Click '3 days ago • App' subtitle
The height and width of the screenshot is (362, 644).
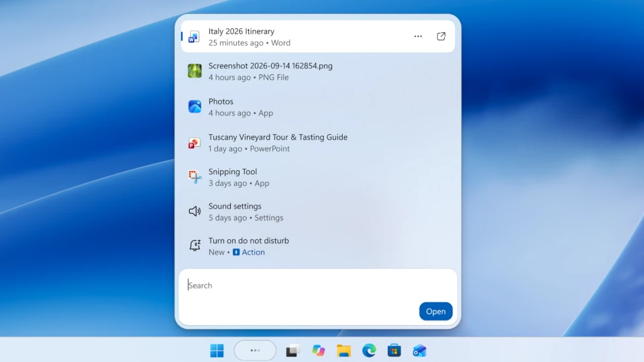click(x=239, y=183)
